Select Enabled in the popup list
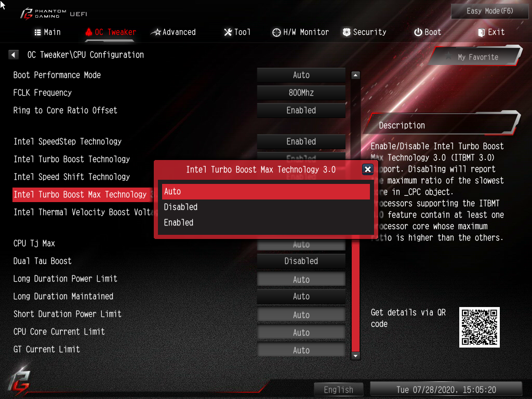This screenshot has width=532, height=399. (x=266, y=222)
